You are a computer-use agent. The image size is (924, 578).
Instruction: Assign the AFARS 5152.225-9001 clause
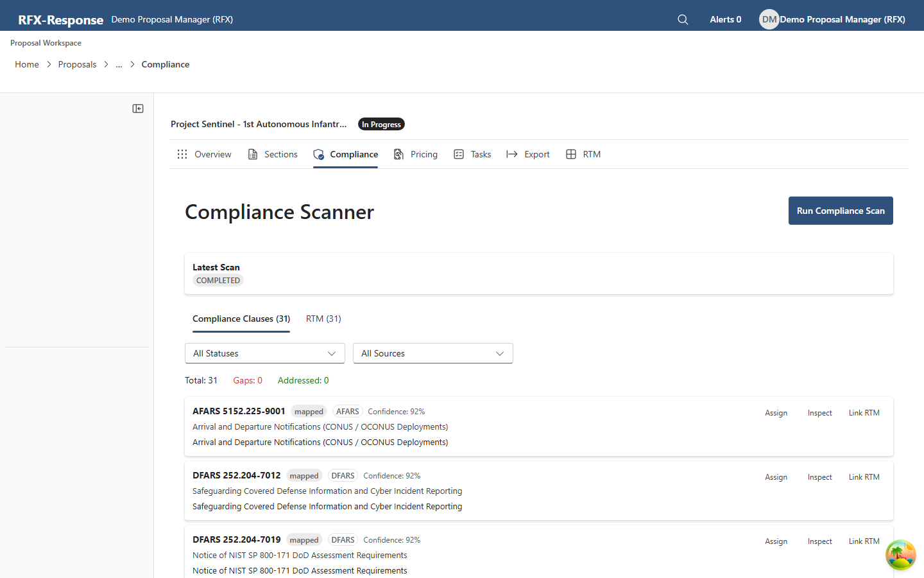[x=776, y=413]
